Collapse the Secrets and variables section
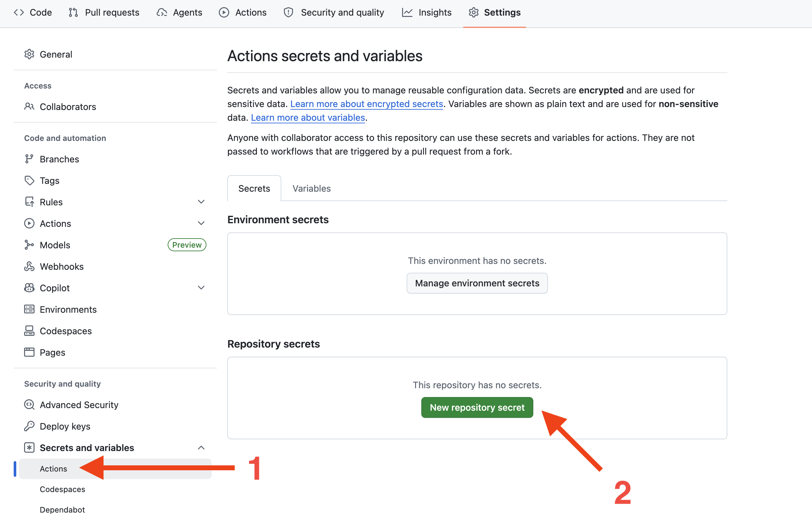Image resolution: width=812 pixels, height=522 pixels. (x=202, y=447)
